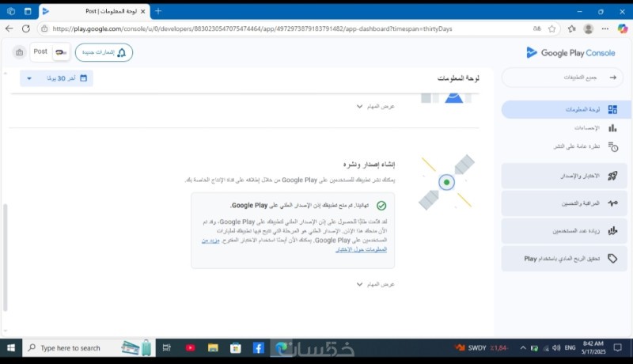This screenshot has width=633, height=364.
Task: Click the volume speaker tray icon
Action: tap(556, 348)
